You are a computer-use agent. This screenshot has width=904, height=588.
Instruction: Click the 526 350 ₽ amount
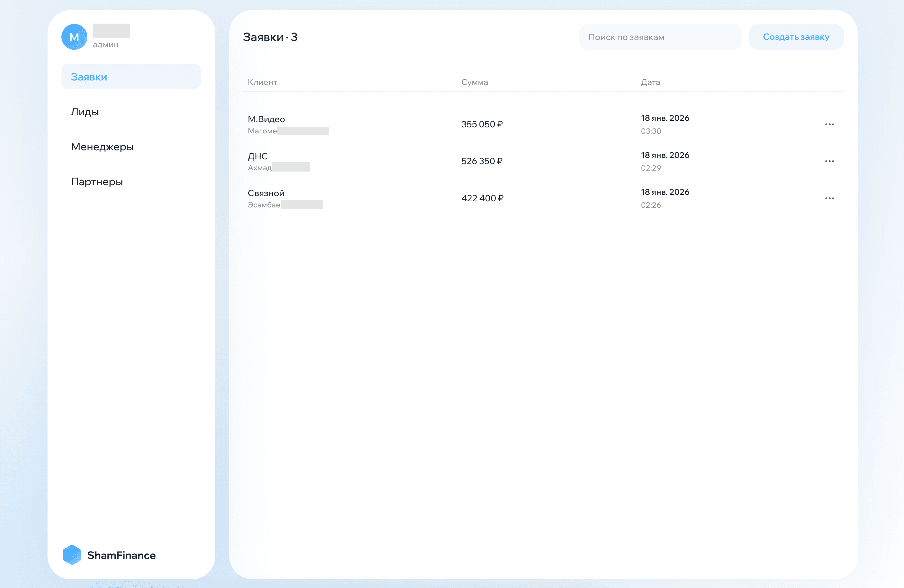coord(482,161)
